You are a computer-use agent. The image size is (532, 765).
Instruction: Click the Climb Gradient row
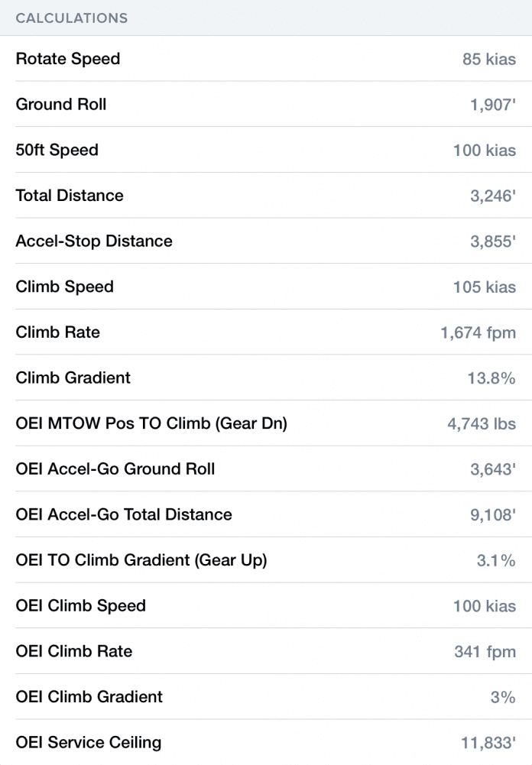[x=266, y=378]
